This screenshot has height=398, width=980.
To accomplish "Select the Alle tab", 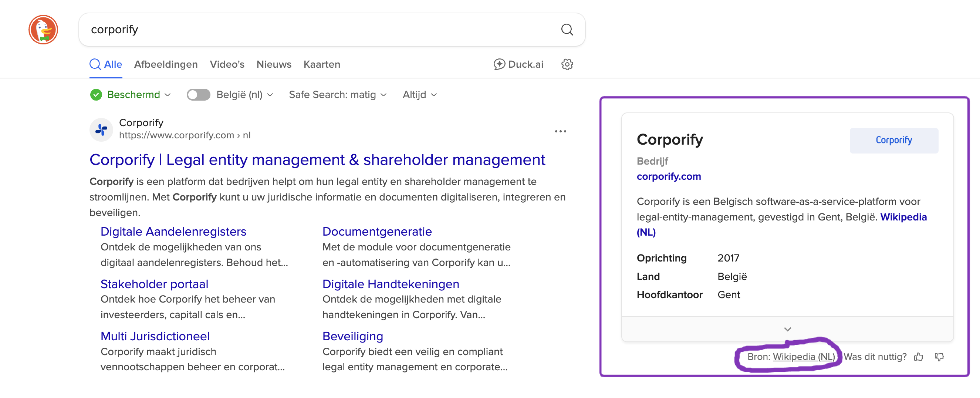I will point(106,64).
